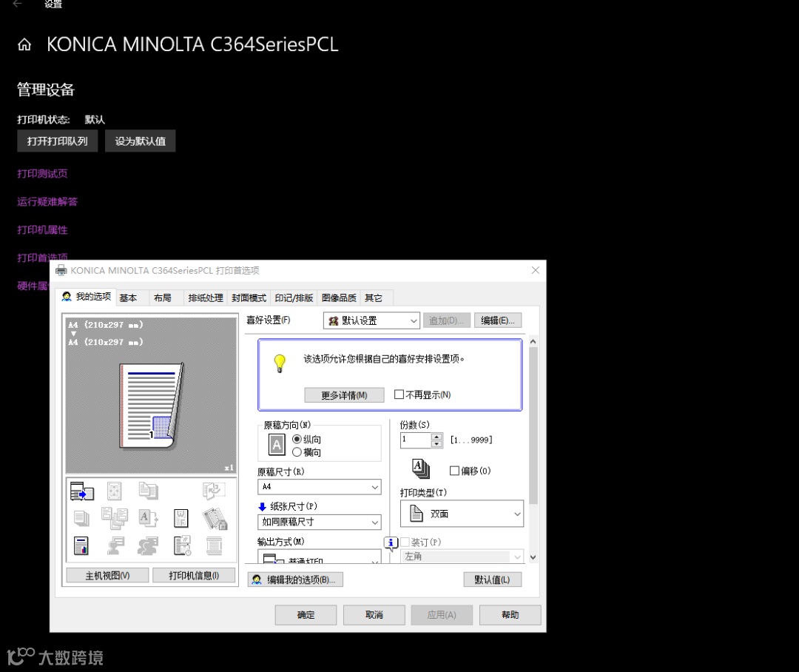Expand the 原稿尺寸 A4 dropdown
Viewport: 799px width, 672px height.
320,487
